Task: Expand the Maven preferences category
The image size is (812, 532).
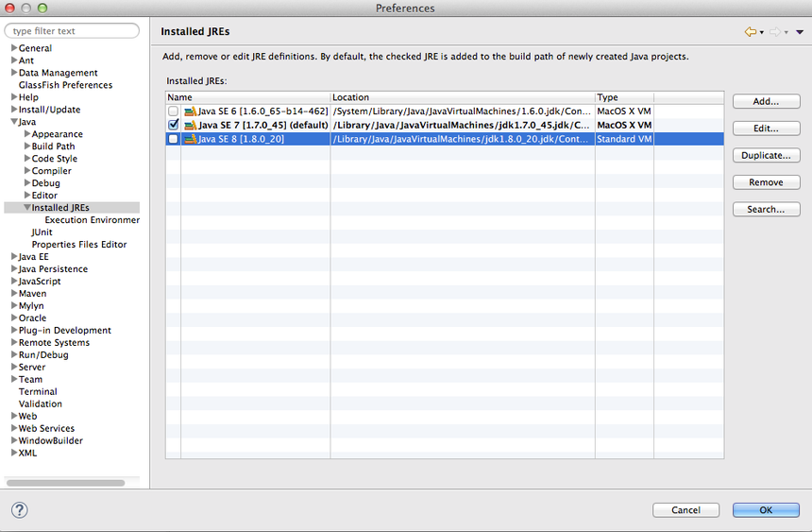Action: point(14,294)
